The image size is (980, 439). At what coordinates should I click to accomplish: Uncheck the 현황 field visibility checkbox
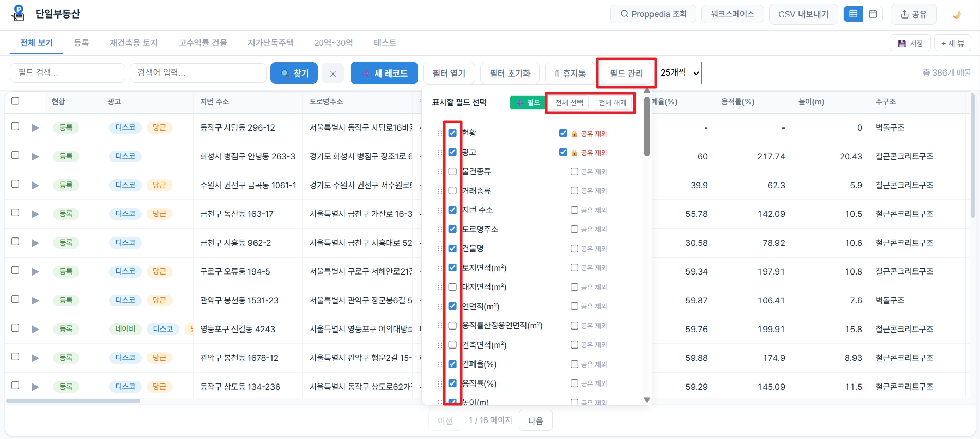(452, 133)
